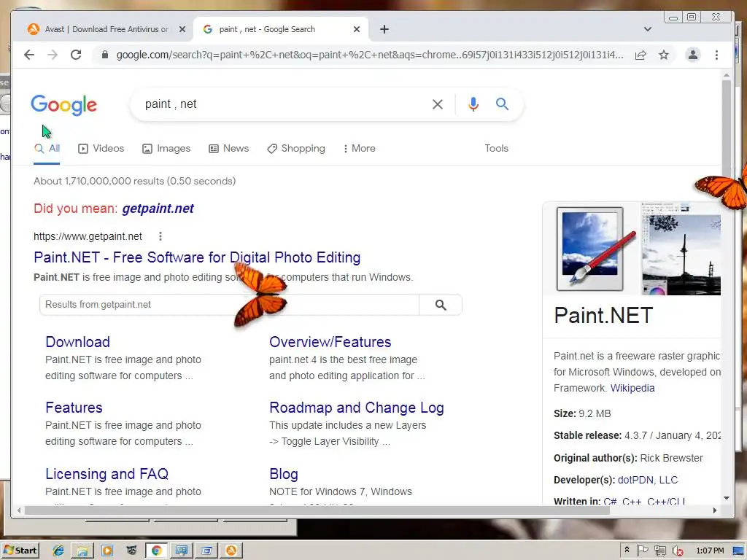Open the Start menu
This screenshot has height=560, width=747.
pyautogui.click(x=20, y=551)
